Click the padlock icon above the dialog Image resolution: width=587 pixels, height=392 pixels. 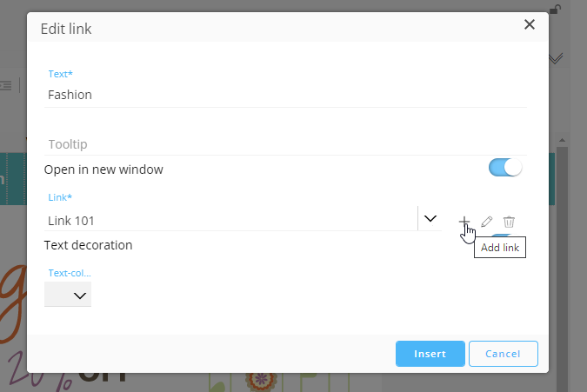tap(553, 8)
